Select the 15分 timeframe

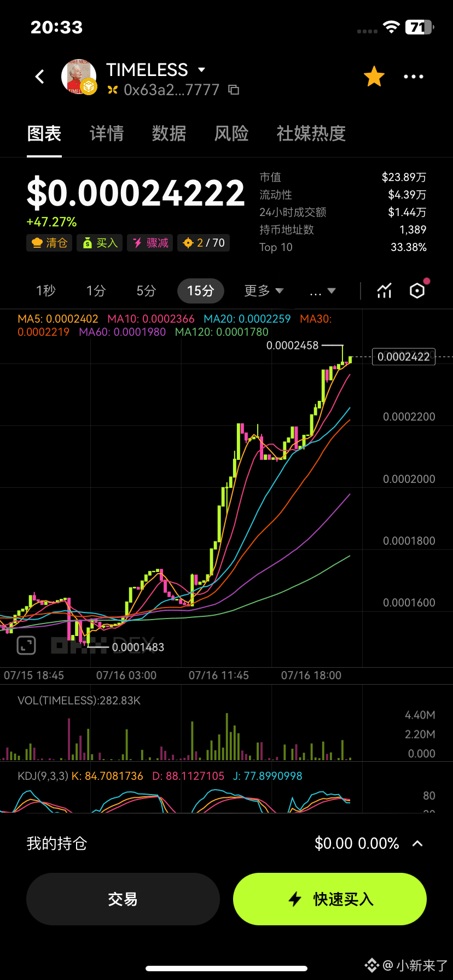(201, 291)
